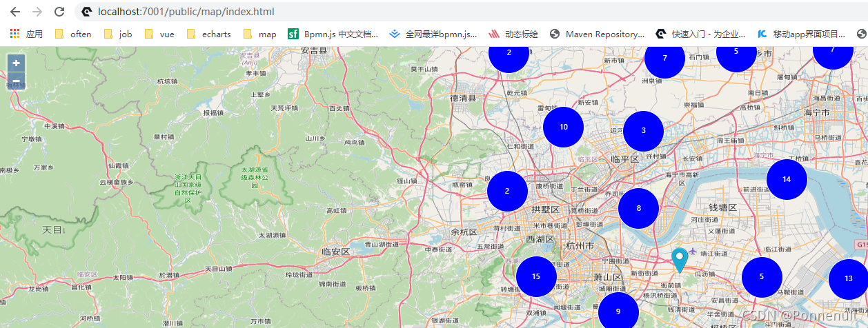Click the 海宁市 label on map
868x328 pixels.
click(816, 112)
